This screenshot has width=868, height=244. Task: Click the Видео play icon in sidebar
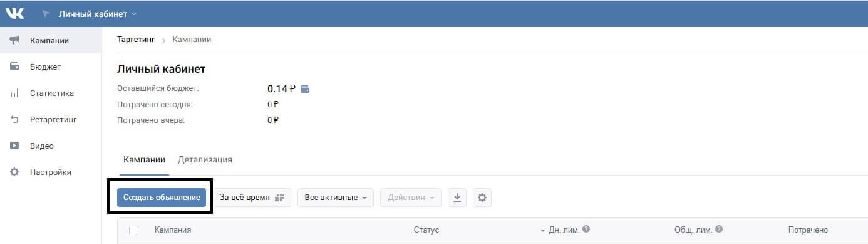click(14, 146)
